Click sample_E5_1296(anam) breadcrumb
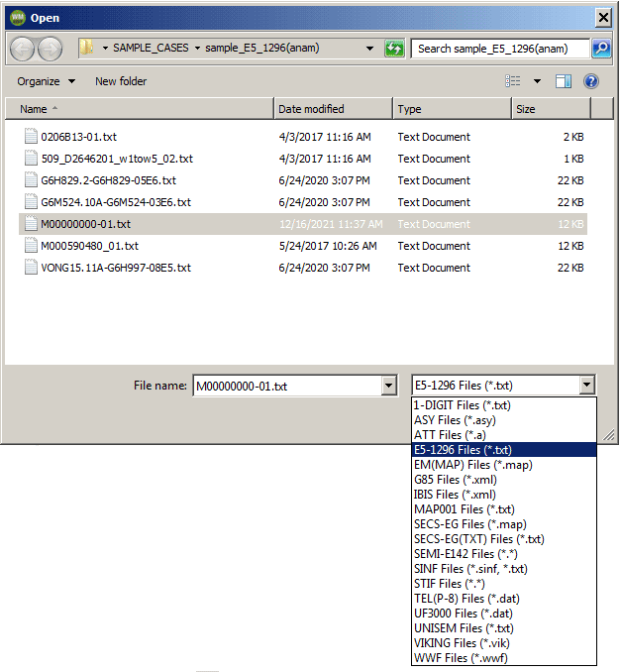This screenshot has width=621, height=672. [x=262, y=48]
